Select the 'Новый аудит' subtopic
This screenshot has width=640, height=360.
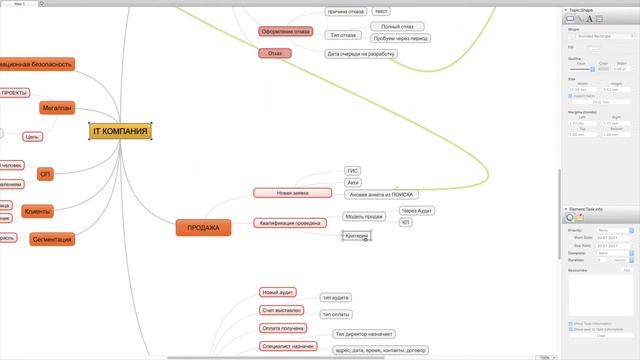coord(278,292)
